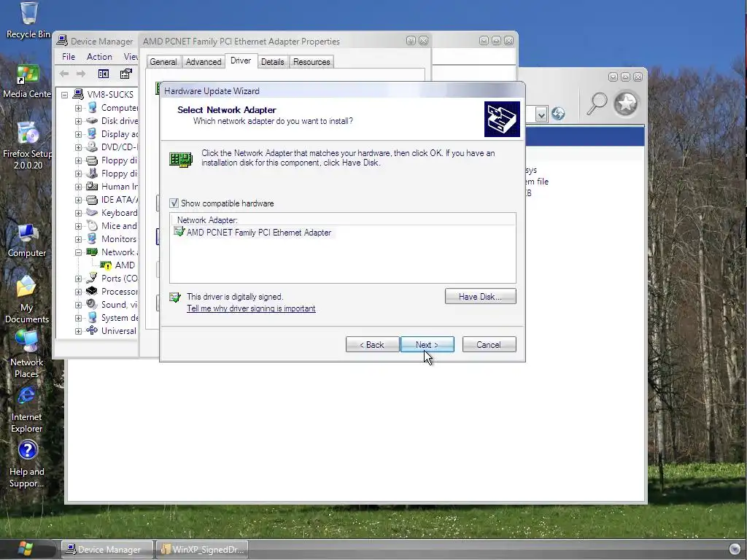Open the Media Center desktop shortcut

pyautogui.click(x=27, y=81)
